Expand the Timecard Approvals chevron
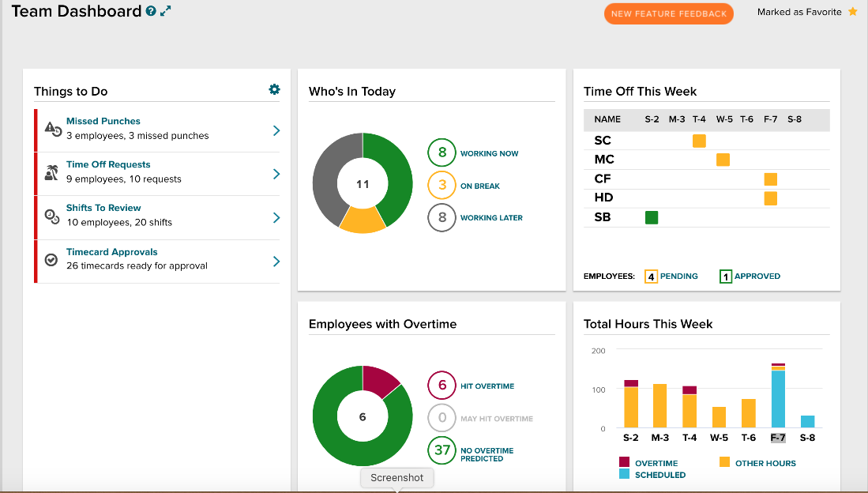Screen dimensions: 868x493 [x=276, y=262]
